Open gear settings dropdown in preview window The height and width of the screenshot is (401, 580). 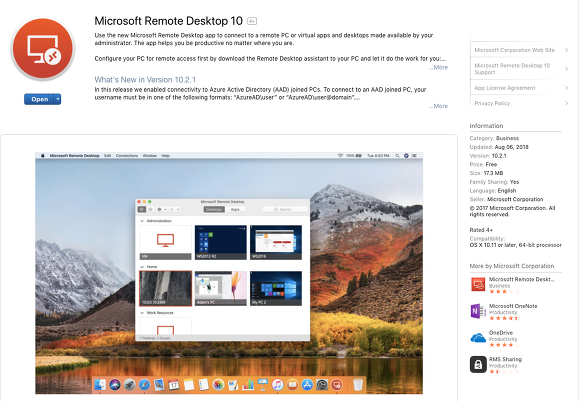pos(162,209)
